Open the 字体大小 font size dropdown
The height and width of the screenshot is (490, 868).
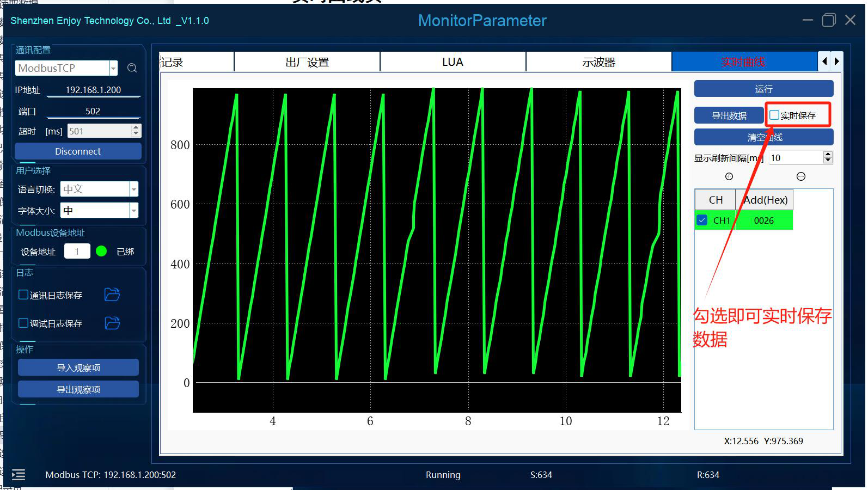pyautogui.click(x=134, y=210)
